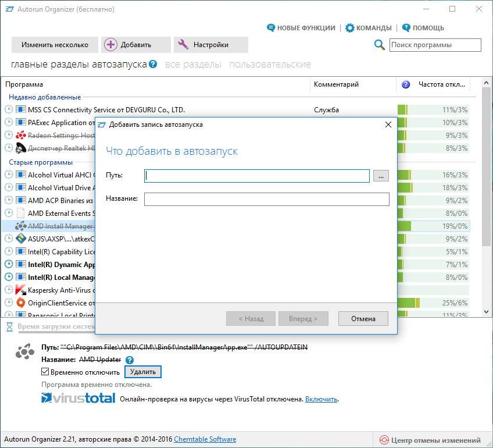This screenshot has height=448, width=493.
Task: Click the Autorun Organizer title bar app icon
Action: point(10,9)
